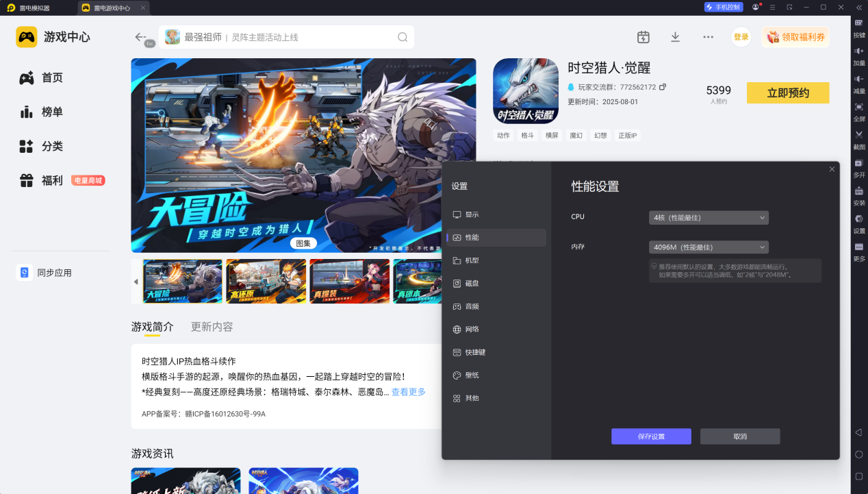This screenshot has width=868, height=494.
Task: Open the 福利 benefits page
Action: point(41,180)
